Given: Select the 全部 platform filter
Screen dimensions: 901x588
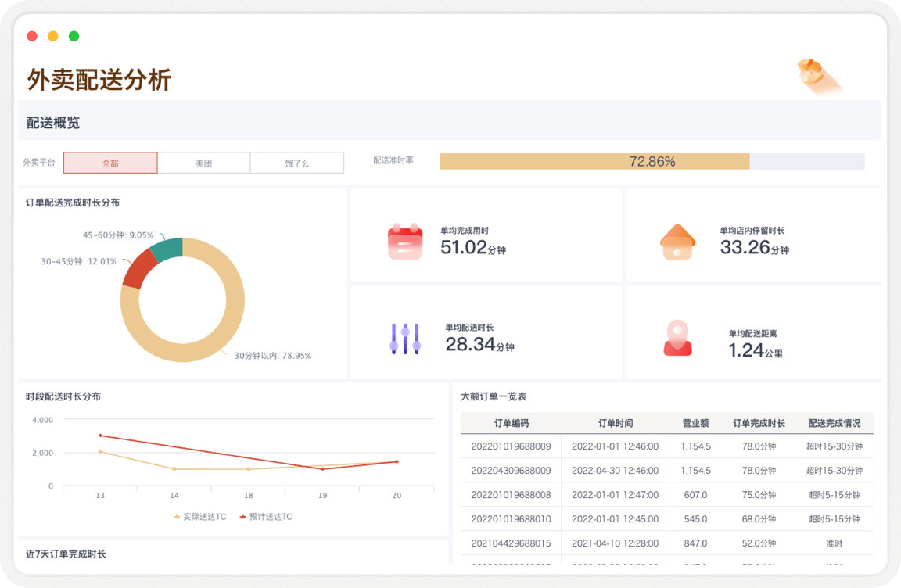Looking at the screenshot, I should [110, 163].
